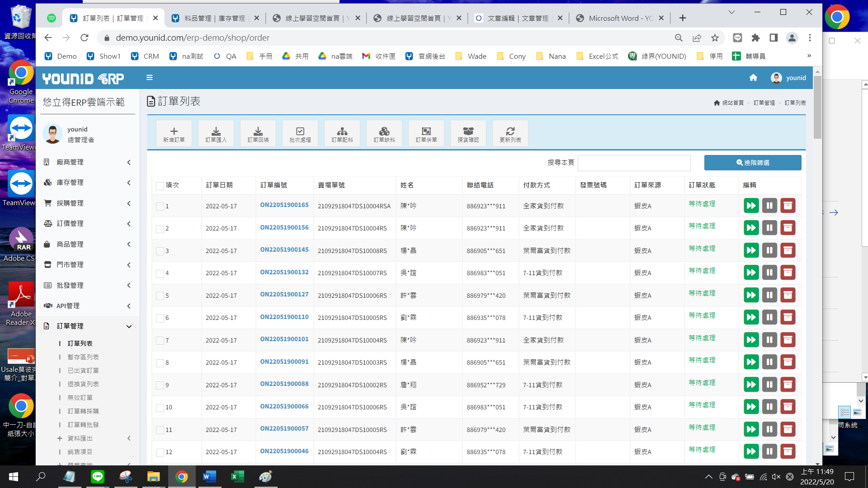
Task: Click green forward button for order 1
Action: coord(751,206)
